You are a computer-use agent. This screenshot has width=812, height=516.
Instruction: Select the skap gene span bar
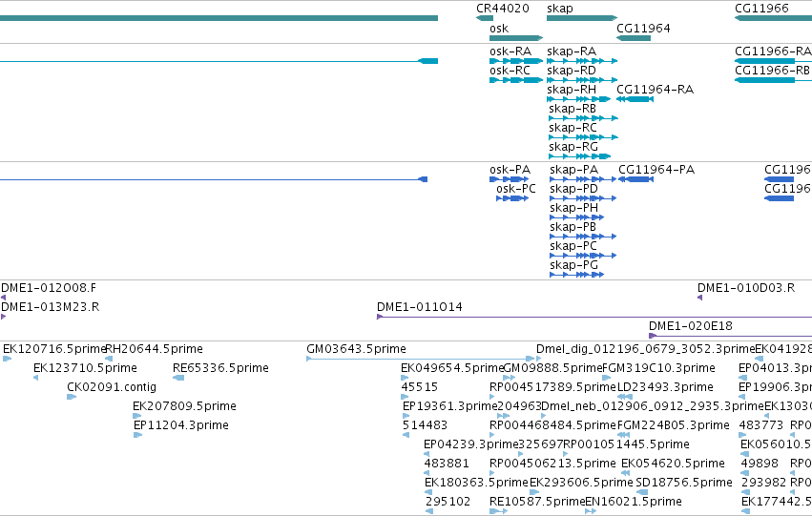click(582, 18)
